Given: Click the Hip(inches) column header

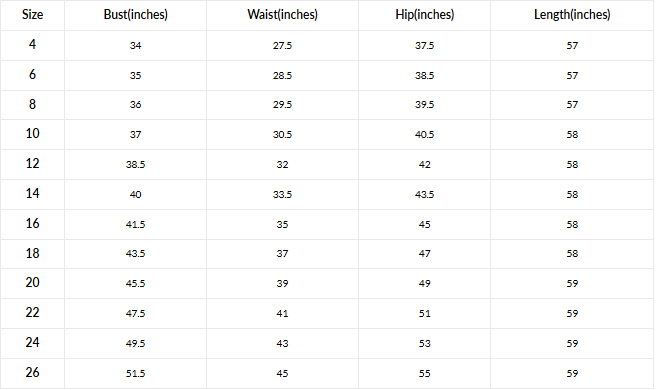Looking at the screenshot, I should 424,15.
